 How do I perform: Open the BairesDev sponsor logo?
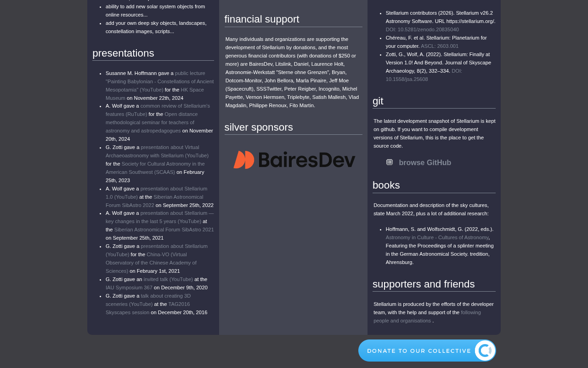tap(294, 160)
